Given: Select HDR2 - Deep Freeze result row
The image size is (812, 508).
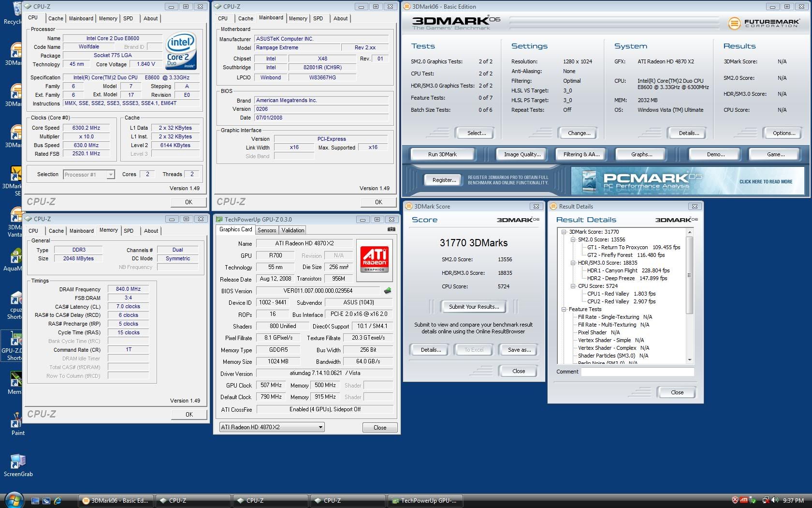Looking at the screenshot, I should (627, 278).
